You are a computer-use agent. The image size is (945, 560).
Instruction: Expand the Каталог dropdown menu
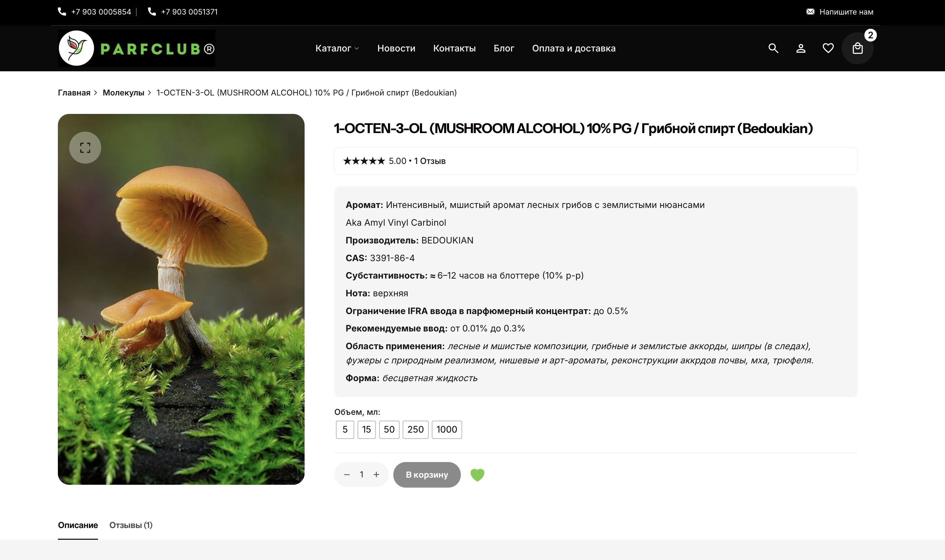tap(337, 48)
